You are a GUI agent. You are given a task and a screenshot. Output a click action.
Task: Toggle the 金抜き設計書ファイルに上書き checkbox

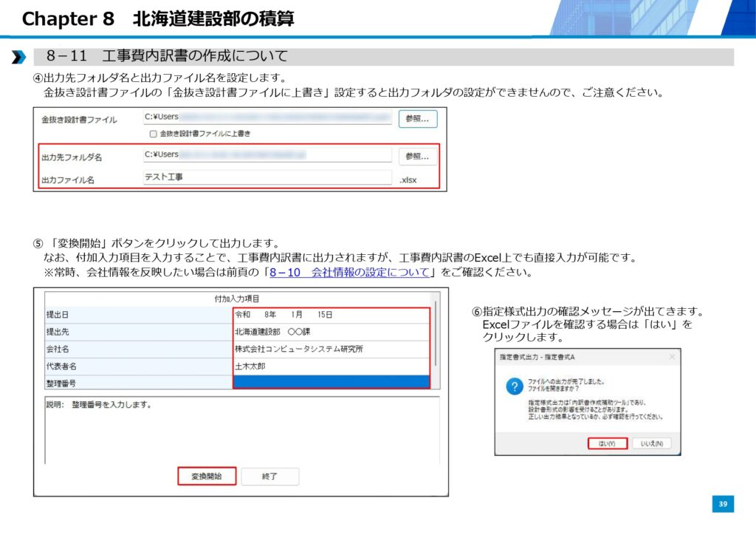pos(153,134)
